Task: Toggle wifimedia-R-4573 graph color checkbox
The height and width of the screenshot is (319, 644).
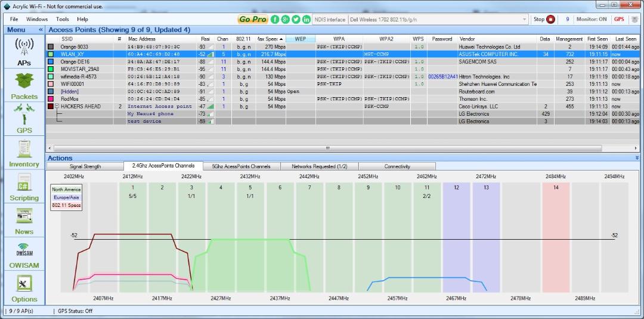Action: pyautogui.click(x=51, y=76)
